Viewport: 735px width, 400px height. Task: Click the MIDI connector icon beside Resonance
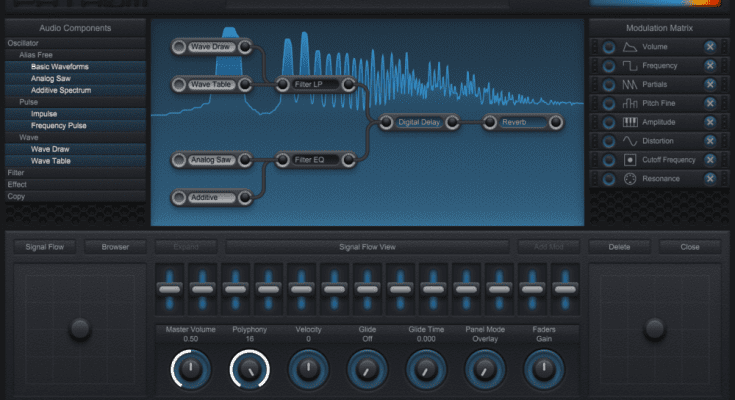click(630, 179)
